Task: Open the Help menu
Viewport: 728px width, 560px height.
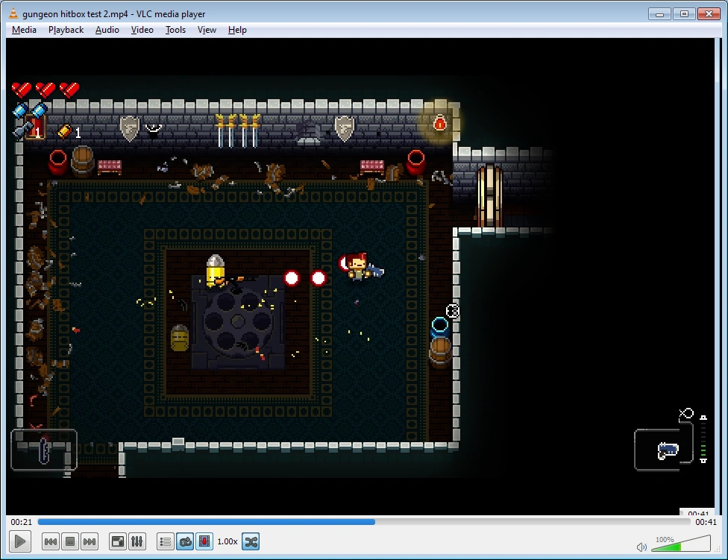Action: [237, 30]
